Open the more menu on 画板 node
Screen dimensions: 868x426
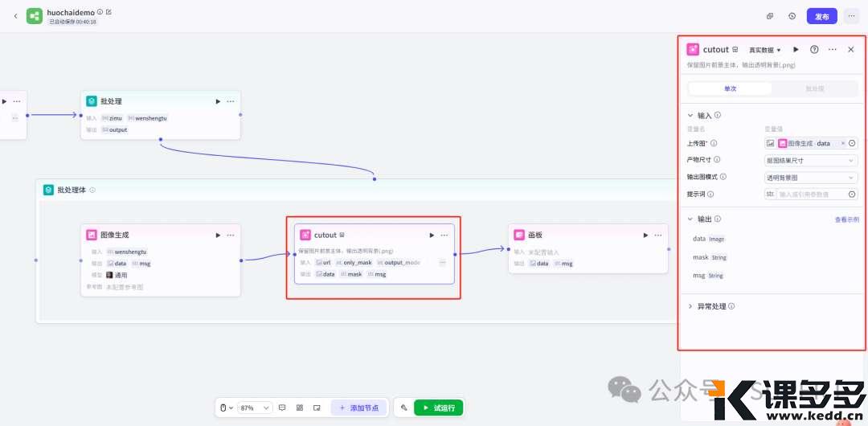click(657, 235)
